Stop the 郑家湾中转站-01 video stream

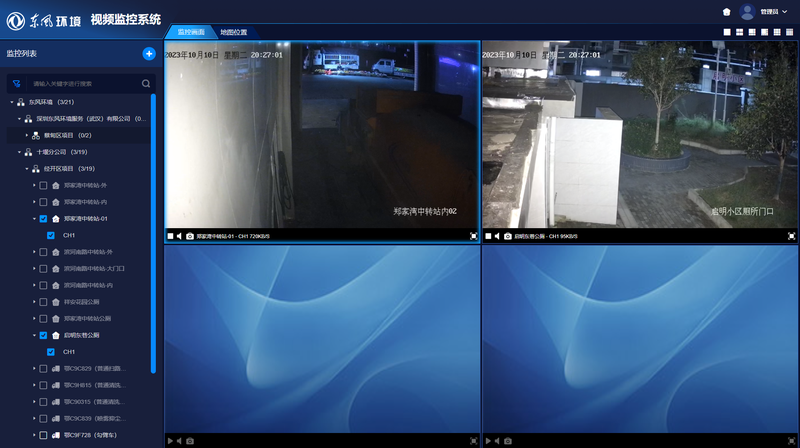[x=170, y=236]
